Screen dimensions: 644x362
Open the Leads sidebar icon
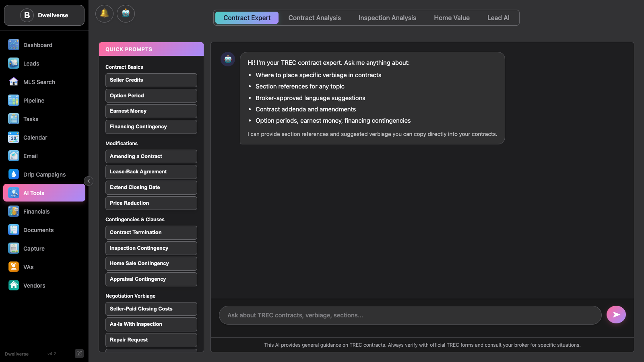[x=14, y=63]
